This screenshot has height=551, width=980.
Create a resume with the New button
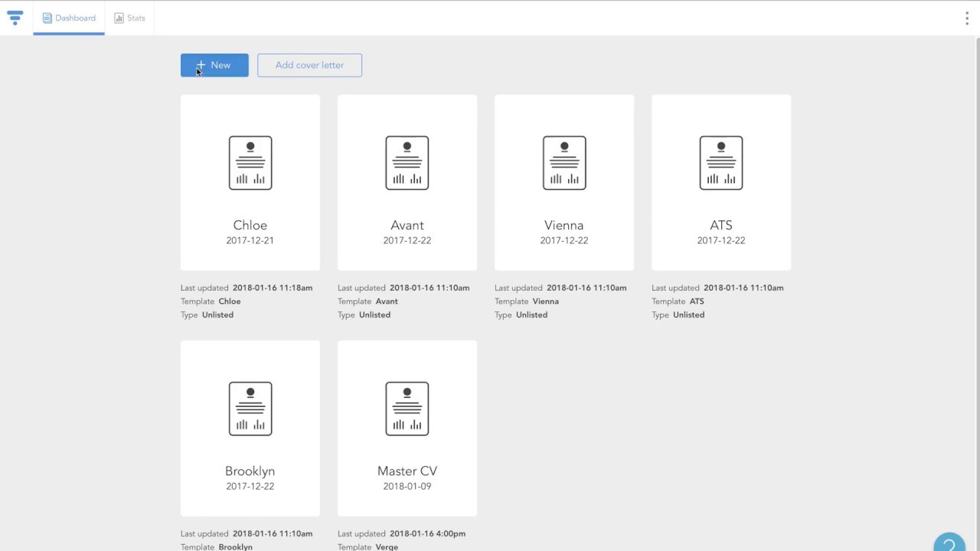tap(214, 65)
